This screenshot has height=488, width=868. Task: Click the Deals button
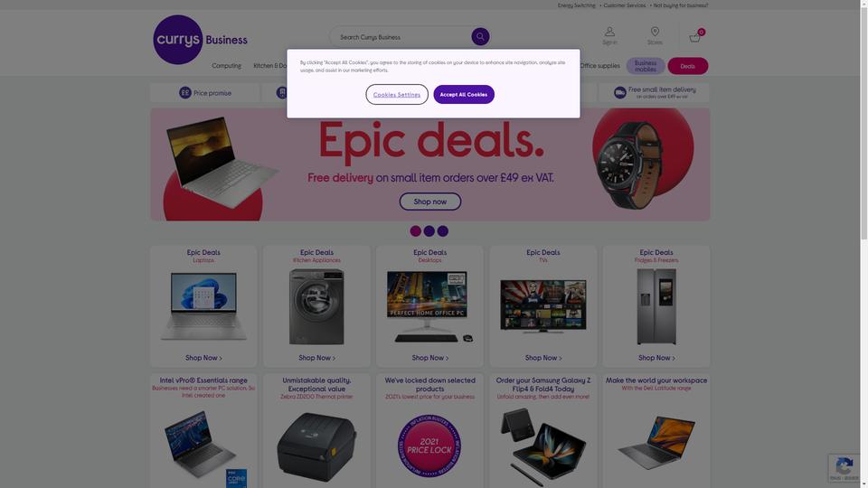[x=687, y=66]
